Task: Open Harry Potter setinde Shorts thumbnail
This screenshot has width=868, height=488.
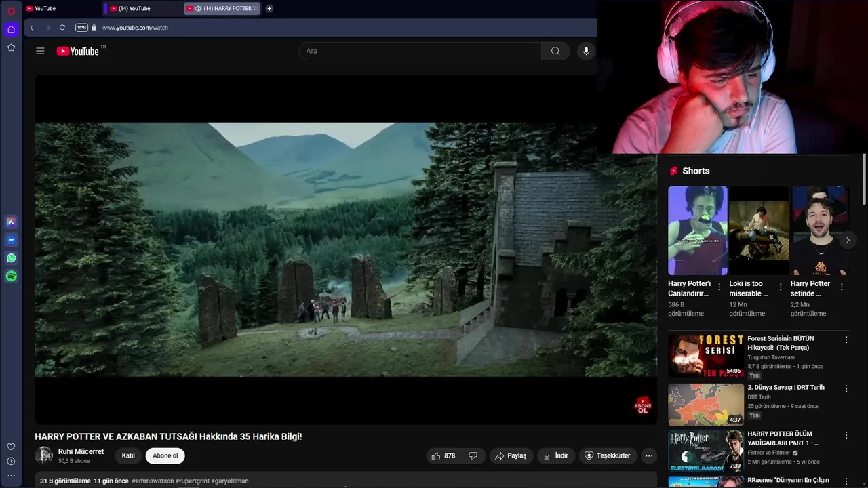Action: click(x=821, y=230)
